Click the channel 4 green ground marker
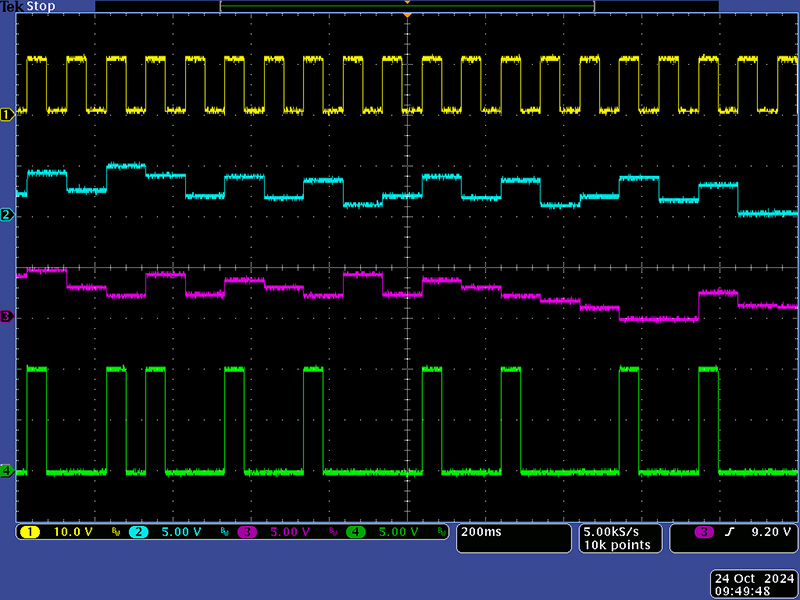This screenshot has width=800, height=600. click(x=7, y=471)
